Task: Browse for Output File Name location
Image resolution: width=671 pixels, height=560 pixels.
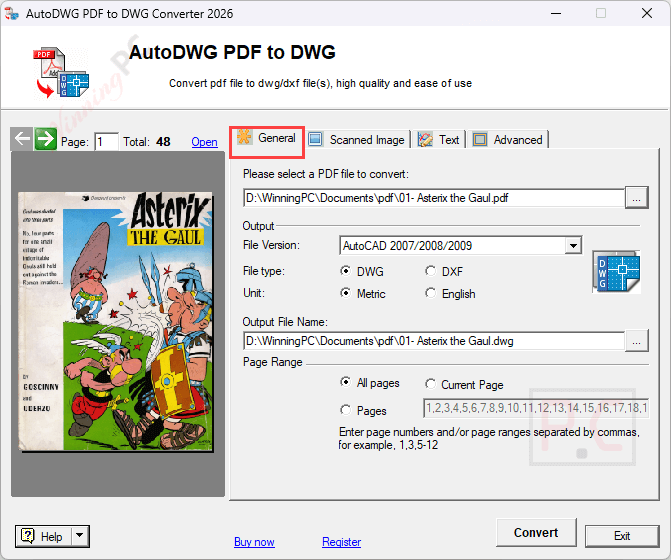Action: pyautogui.click(x=637, y=341)
